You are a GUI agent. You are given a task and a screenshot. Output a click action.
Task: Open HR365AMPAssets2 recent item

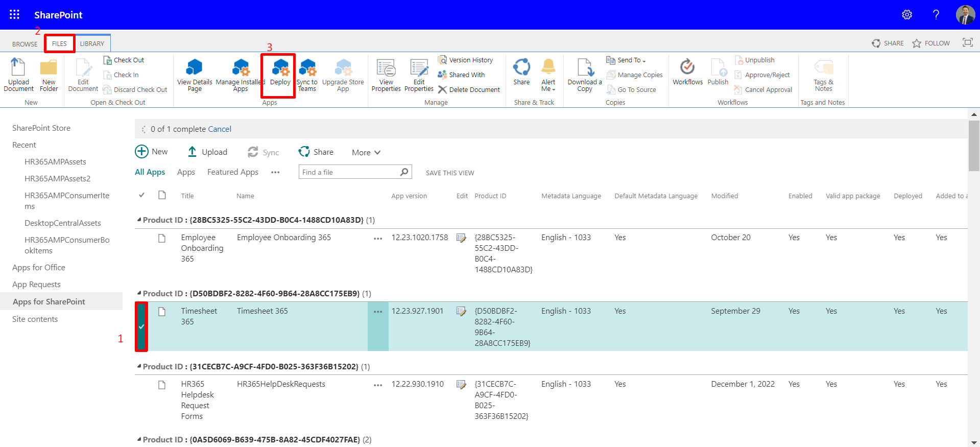pos(57,179)
